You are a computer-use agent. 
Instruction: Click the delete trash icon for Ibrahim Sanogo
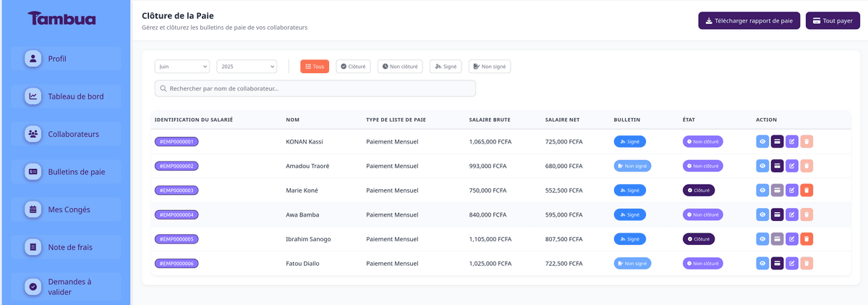click(807, 239)
